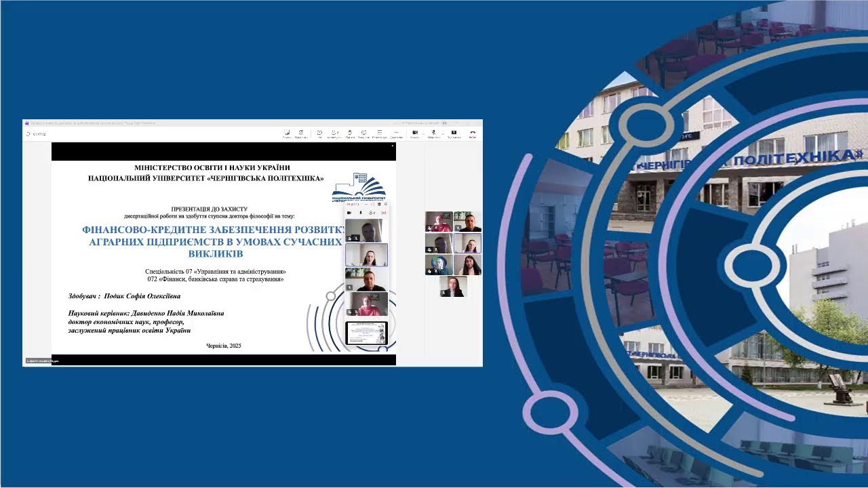Open participants icon in floating mini window
Viewport: 868px width, 488px height.
coord(372,213)
